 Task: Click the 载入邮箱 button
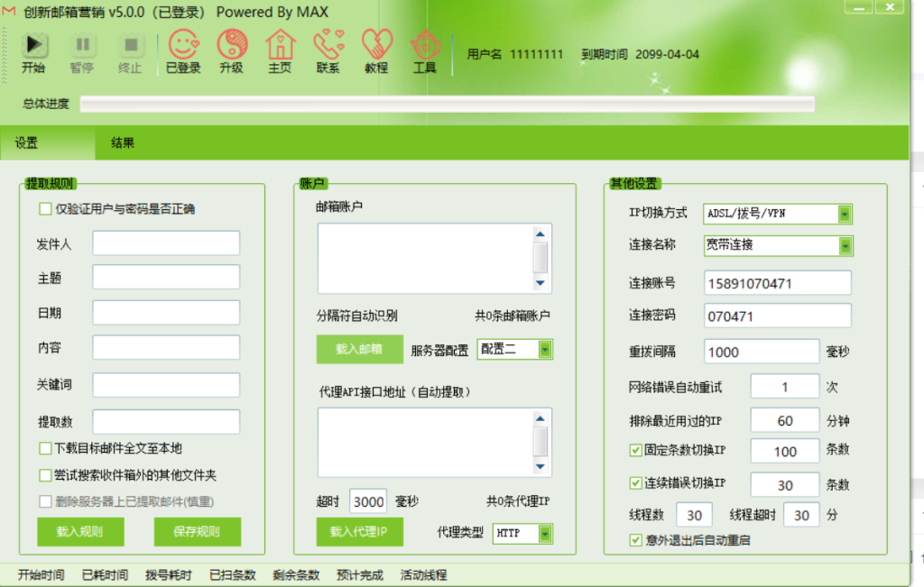358,350
